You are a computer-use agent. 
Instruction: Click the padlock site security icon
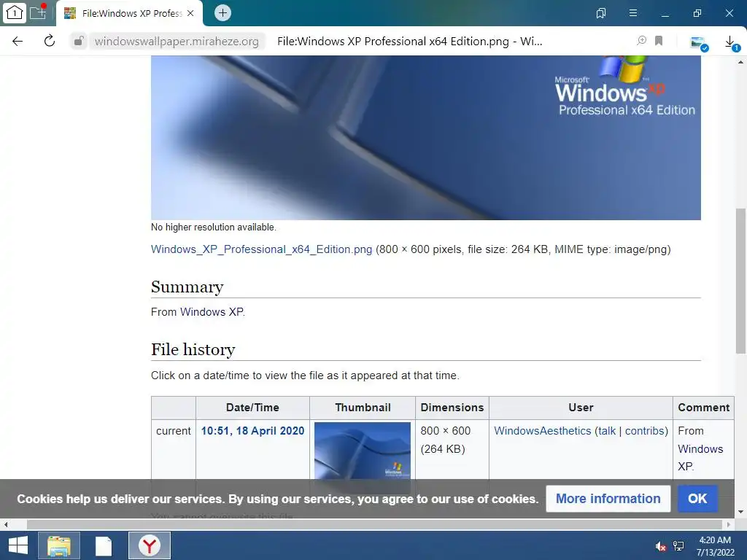click(x=79, y=41)
